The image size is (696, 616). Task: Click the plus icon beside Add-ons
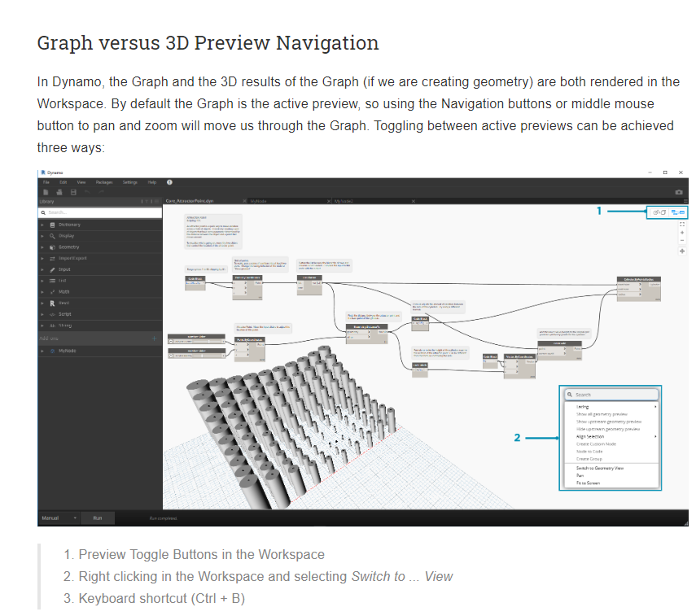point(153,339)
